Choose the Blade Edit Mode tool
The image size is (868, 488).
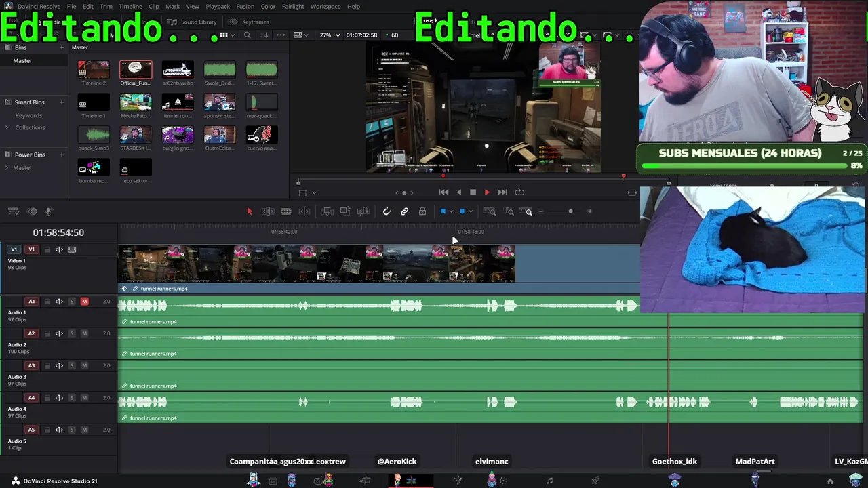click(x=286, y=211)
